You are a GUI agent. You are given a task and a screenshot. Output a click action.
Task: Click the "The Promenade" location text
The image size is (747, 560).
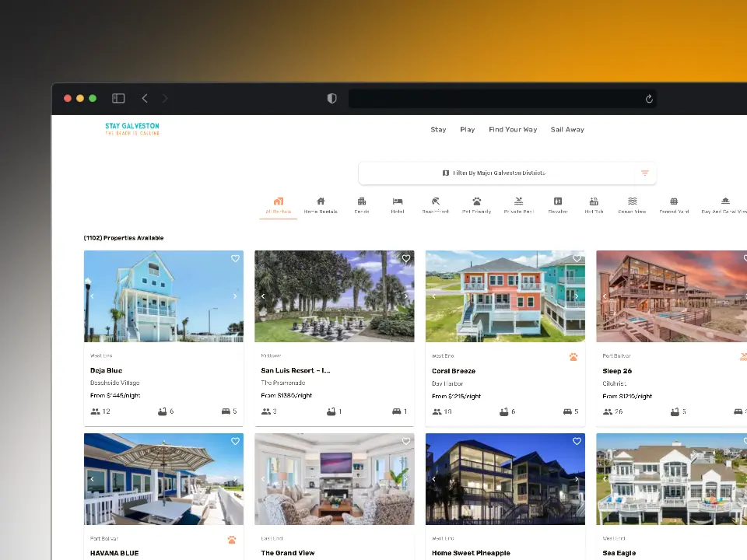click(x=283, y=383)
